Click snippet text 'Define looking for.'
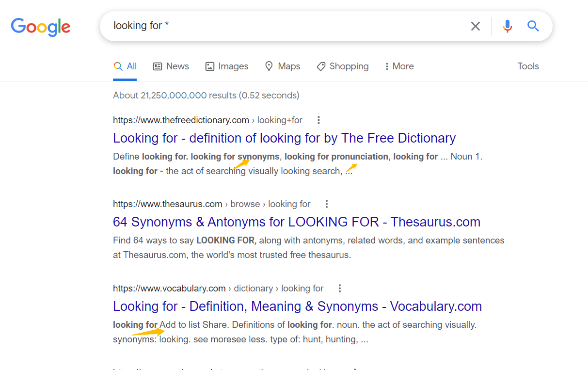 pyautogui.click(x=151, y=157)
